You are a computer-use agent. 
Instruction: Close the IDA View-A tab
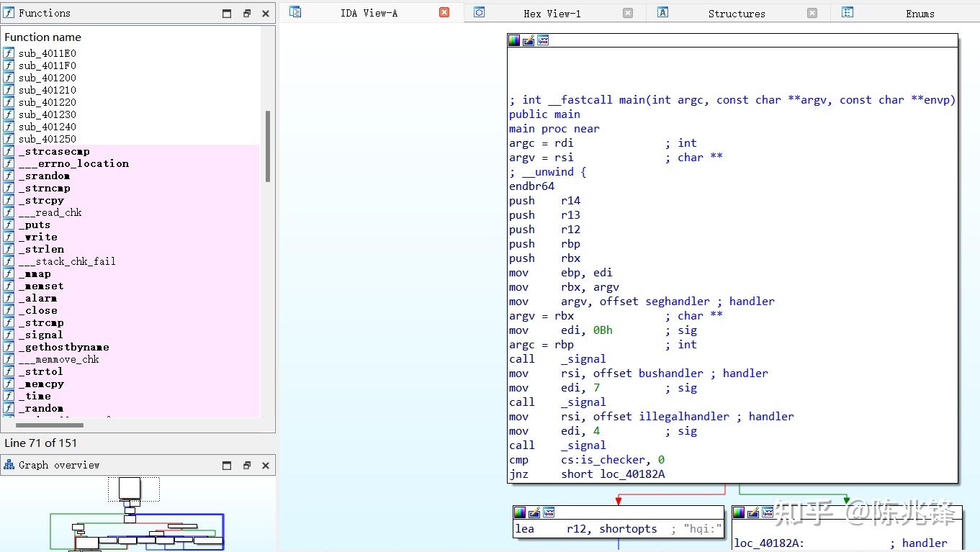444,12
